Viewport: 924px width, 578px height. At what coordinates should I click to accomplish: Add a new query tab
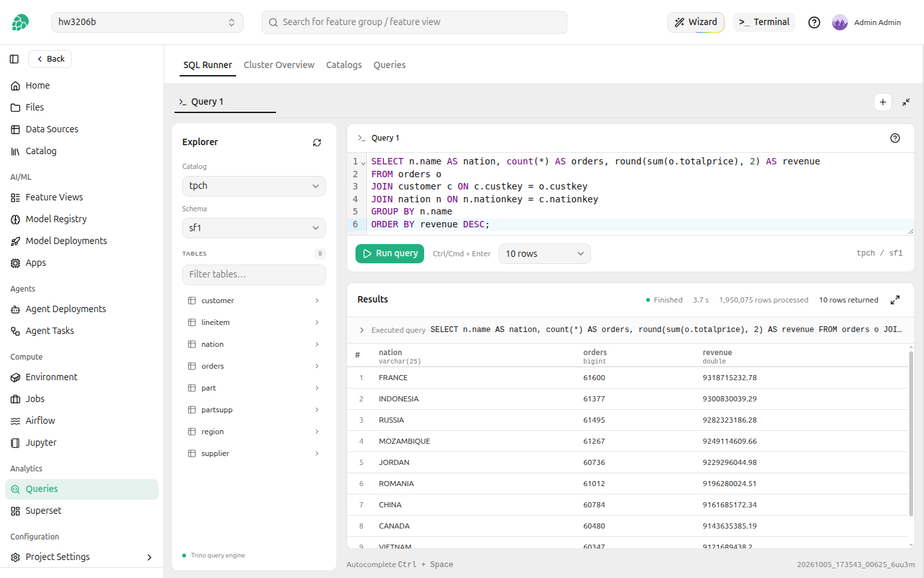point(883,102)
